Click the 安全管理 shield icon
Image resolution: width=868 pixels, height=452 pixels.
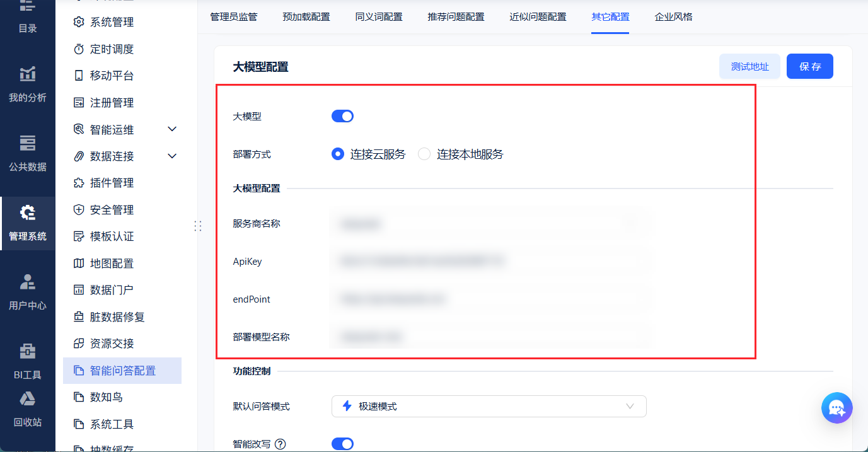click(x=79, y=210)
